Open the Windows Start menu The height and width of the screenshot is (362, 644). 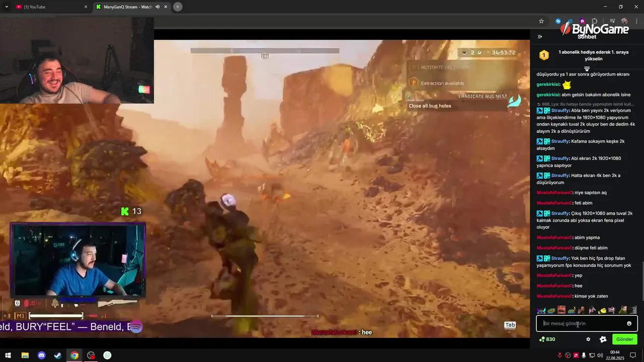(8, 355)
